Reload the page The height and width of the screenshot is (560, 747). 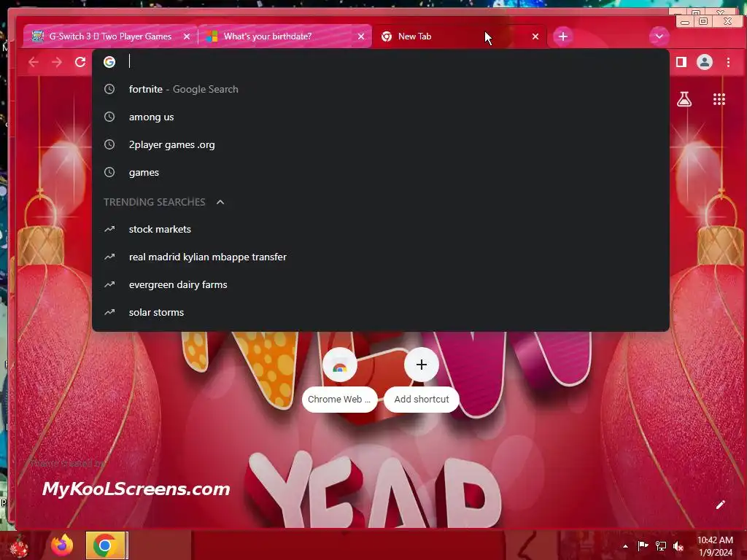click(80, 62)
